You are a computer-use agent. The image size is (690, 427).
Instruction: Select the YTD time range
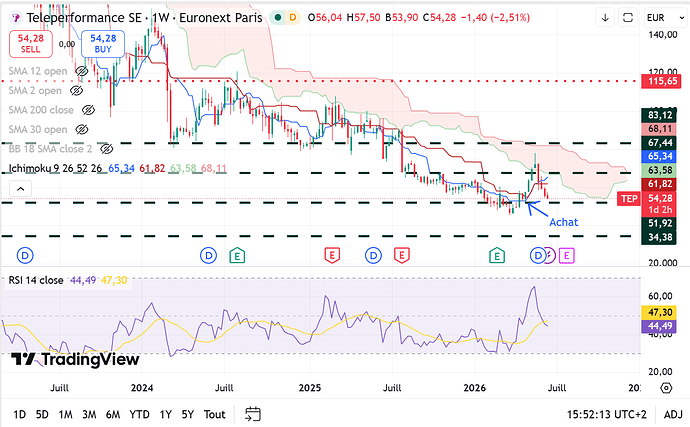(x=139, y=414)
